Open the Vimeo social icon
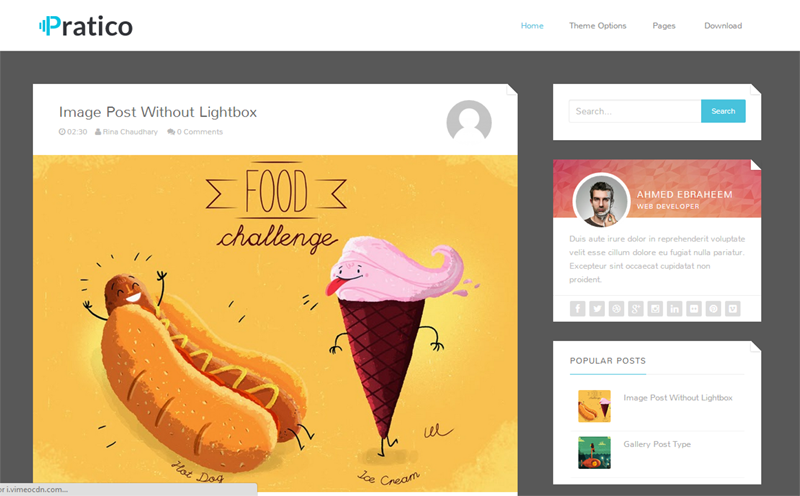 pos(733,309)
